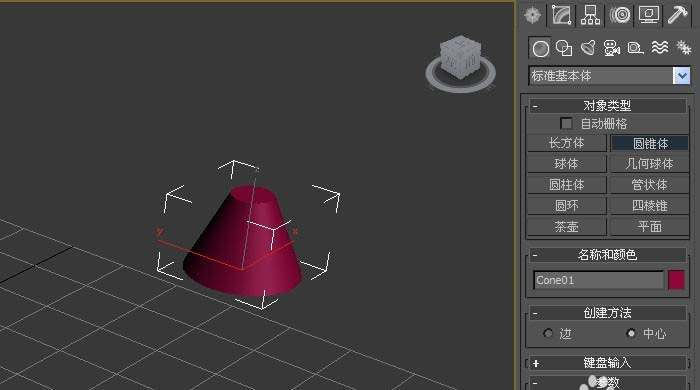Collapse the 参数 rollout
The image size is (700, 390).
tap(607, 382)
